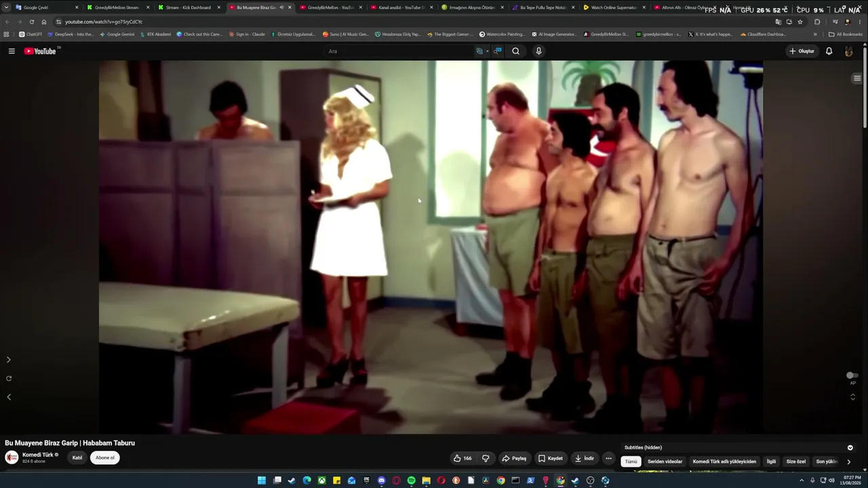This screenshot has height=488, width=868.
Task: Click the Kaydet save button
Action: click(x=551, y=458)
